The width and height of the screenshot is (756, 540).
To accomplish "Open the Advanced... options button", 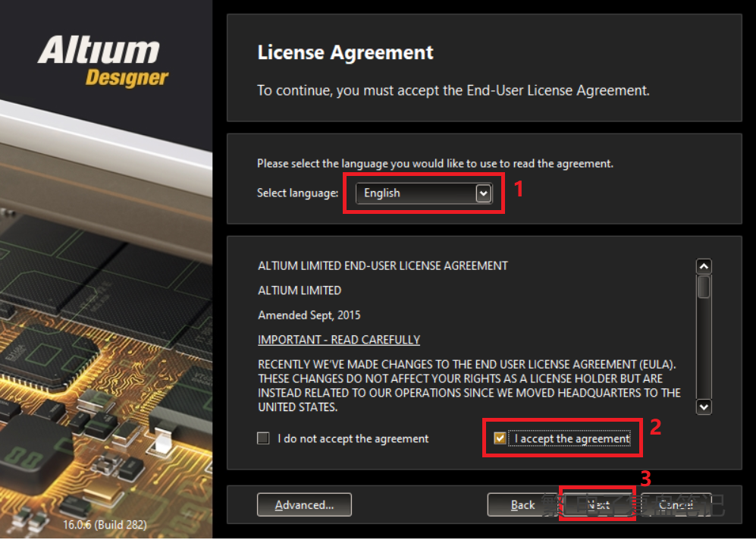I will (x=304, y=505).
